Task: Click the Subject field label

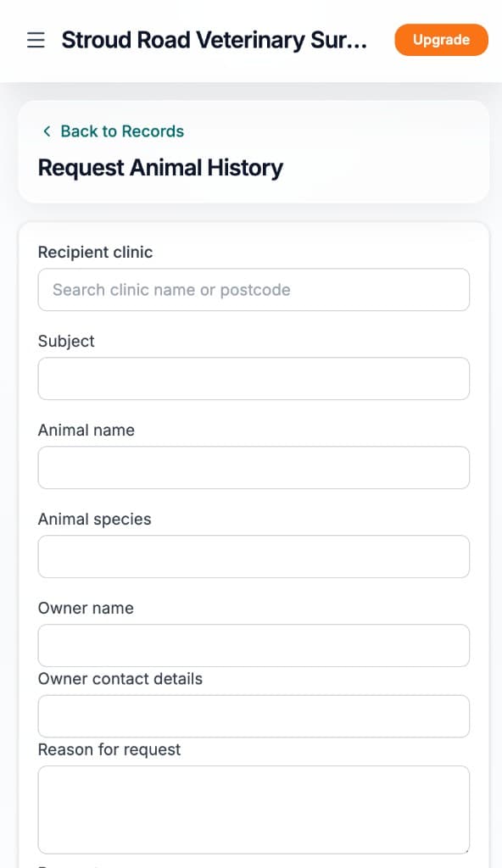Action: (65, 341)
